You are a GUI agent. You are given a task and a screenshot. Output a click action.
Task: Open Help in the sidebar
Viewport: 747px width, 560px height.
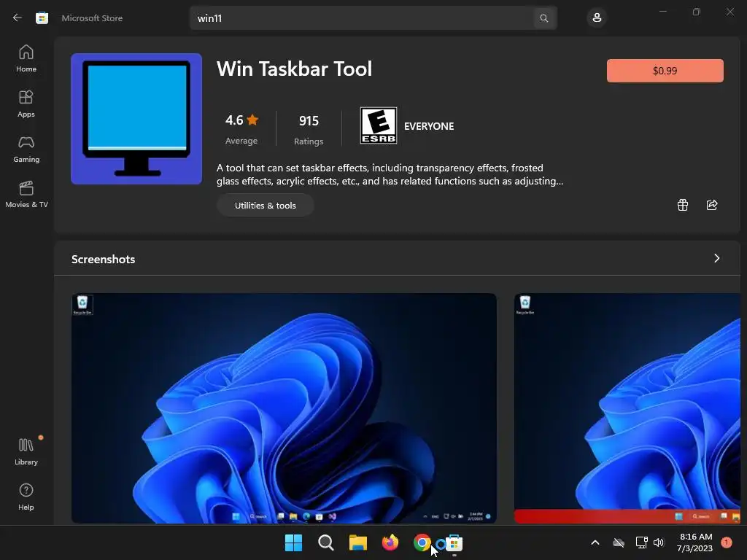click(x=26, y=497)
